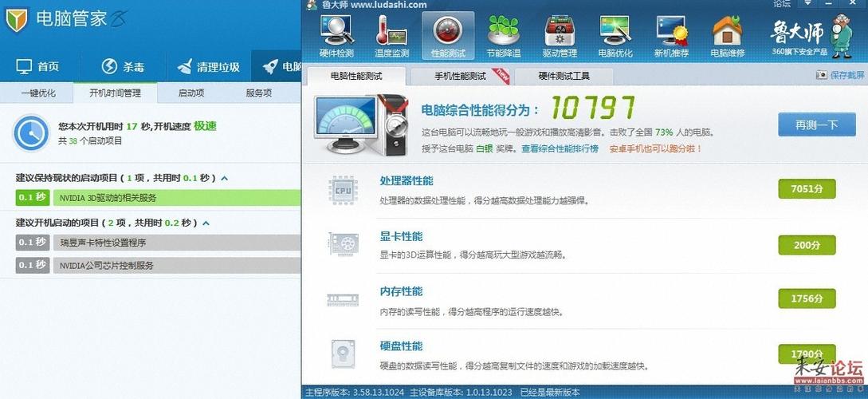Image resolution: width=868 pixels, height=399 pixels.
Task: Open 硬件检测 in Ludashi toolbar
Action: pyautogui.click(x=336, y=36)
